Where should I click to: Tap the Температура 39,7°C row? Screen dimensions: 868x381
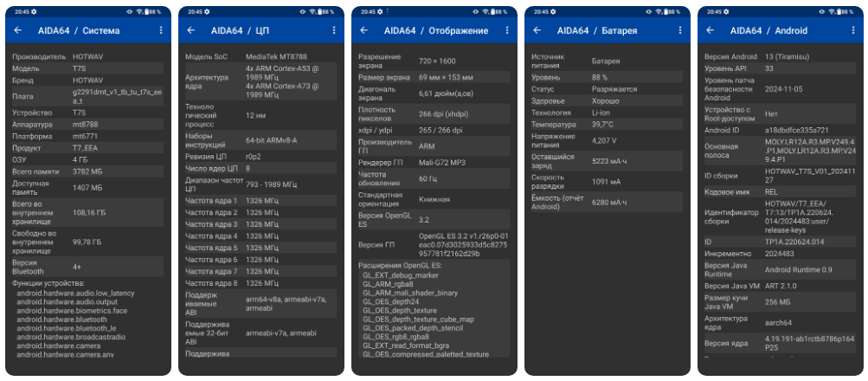(x=607, y=125)
